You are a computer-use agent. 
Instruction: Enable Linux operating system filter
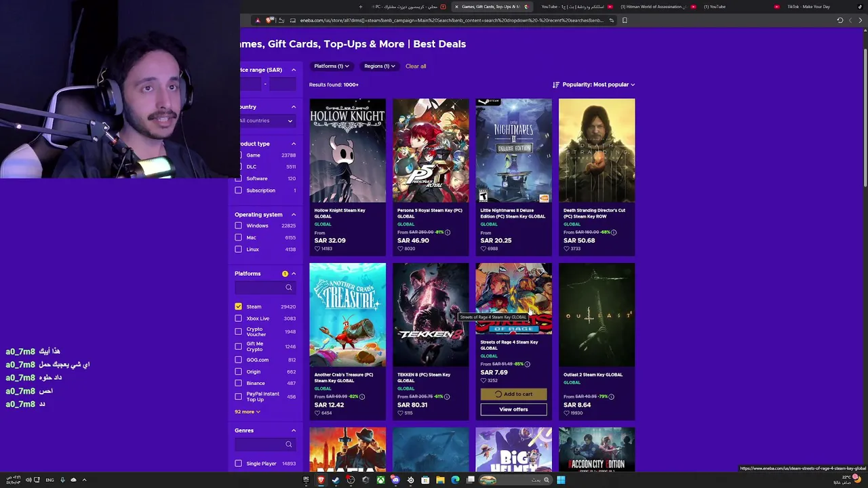tap(239, 249)
